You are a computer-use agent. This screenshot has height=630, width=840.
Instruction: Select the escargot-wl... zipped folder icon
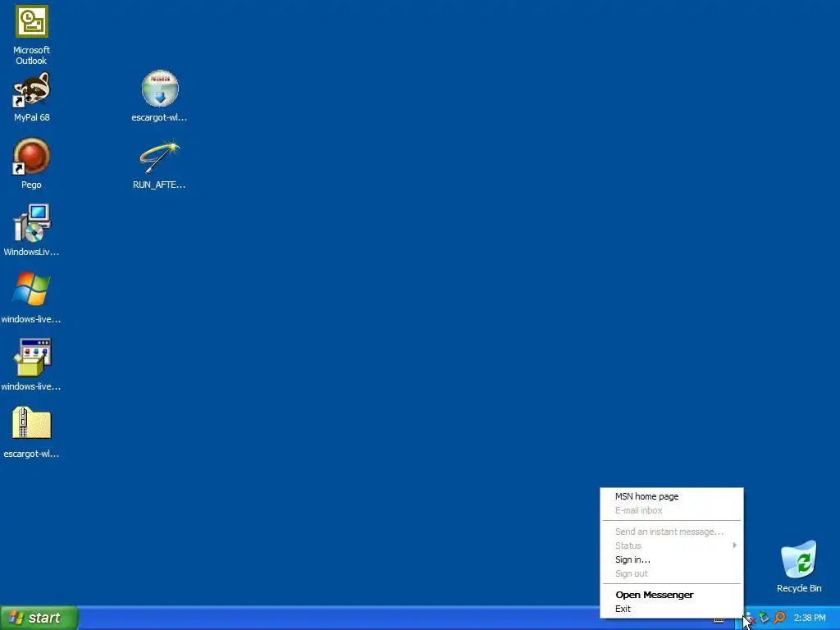32,424
